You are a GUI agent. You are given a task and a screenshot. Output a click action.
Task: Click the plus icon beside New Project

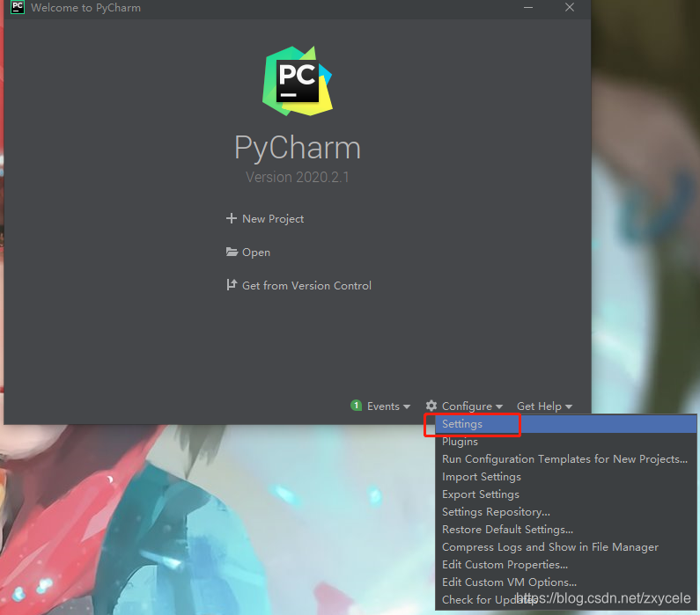point(232,218)
